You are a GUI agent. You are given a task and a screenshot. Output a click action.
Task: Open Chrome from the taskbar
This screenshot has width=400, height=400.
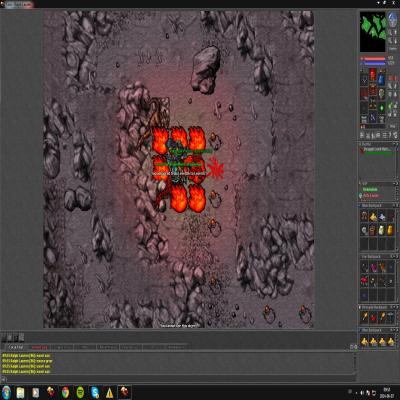65,393
